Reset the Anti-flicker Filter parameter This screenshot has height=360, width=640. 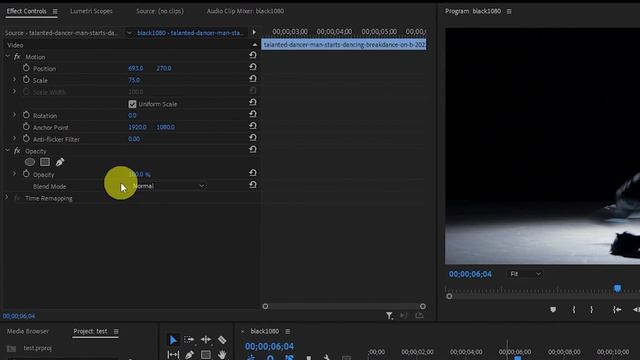click(253, 138)
